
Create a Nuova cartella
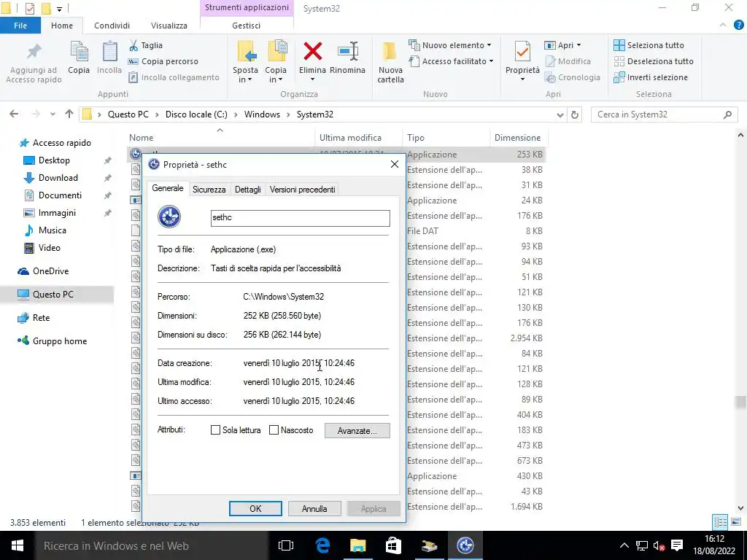tap(391, 63)
